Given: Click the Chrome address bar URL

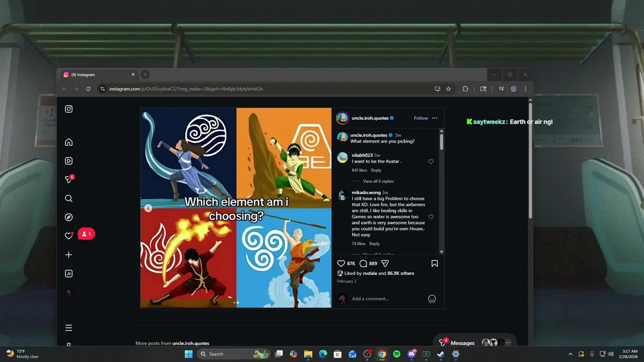Looking at the screenshot, I should coord(186,89).
